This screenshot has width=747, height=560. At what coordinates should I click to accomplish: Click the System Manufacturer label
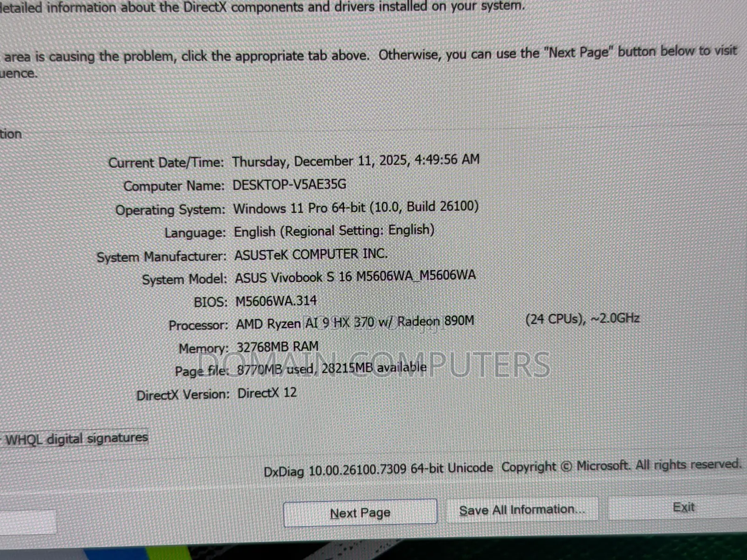(x=161, y=257)
